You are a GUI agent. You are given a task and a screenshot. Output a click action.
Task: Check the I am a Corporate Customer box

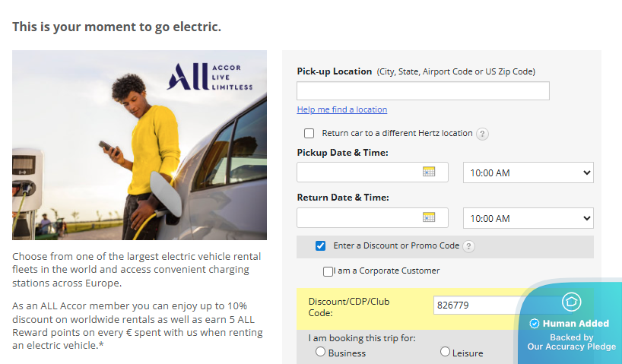[x=328, y=271]
